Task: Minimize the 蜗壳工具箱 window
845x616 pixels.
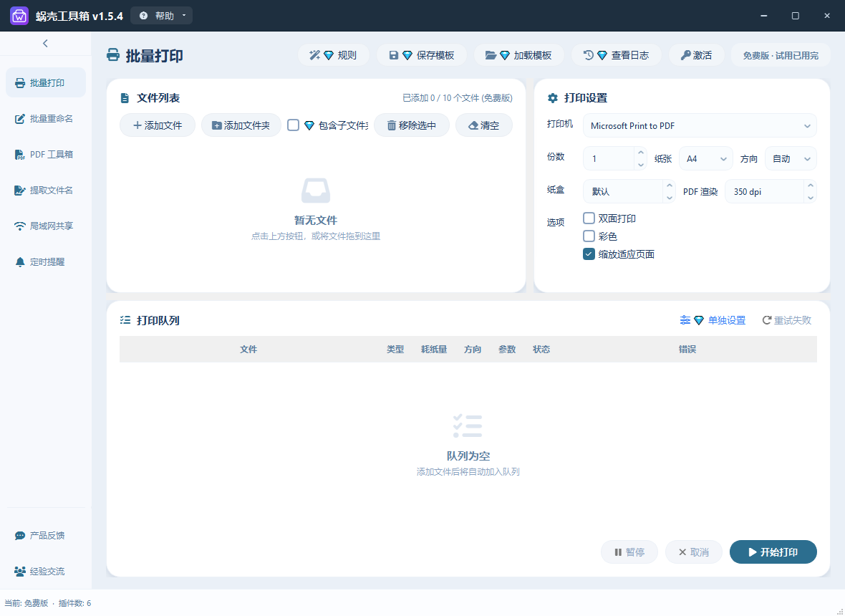Action: 763,16
